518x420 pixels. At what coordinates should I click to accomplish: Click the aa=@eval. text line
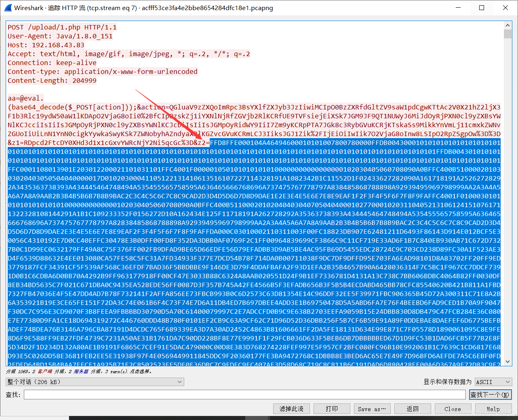point(26,98)
